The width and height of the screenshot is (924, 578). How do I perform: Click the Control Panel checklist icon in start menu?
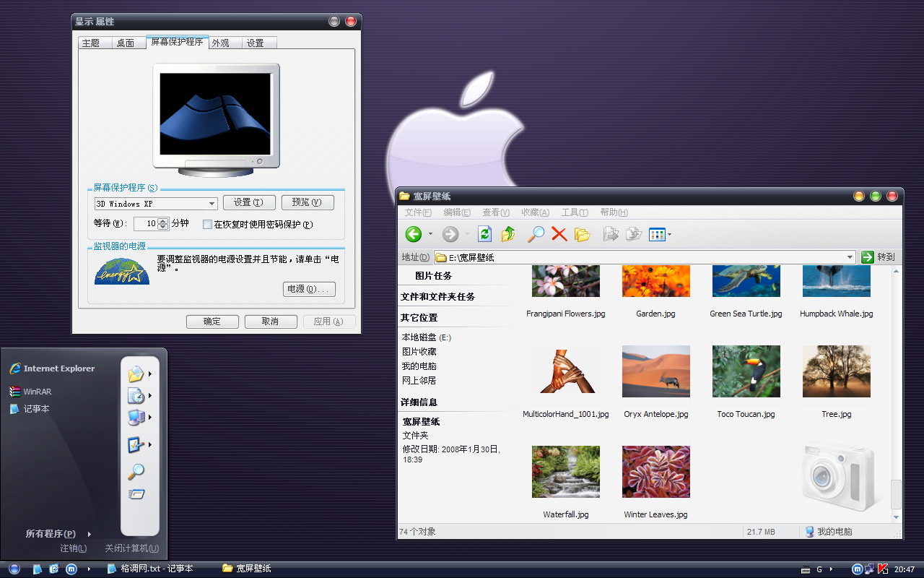click(x=136, y=445)
